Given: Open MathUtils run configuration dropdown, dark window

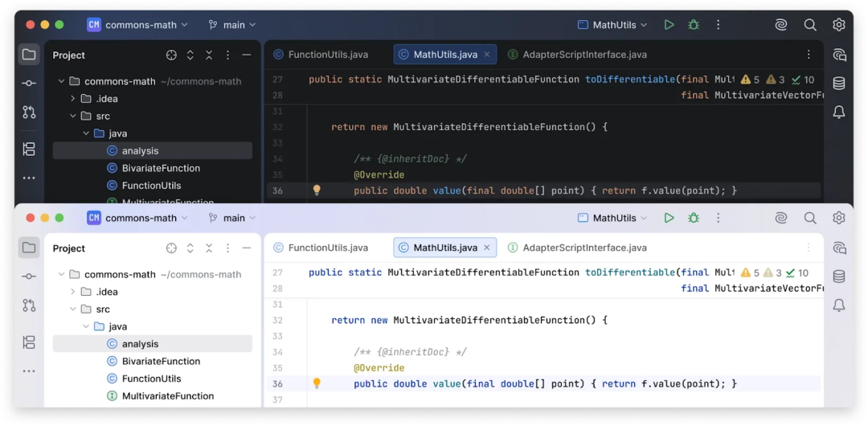Looking at the screenshot, I should coord(612,25).
